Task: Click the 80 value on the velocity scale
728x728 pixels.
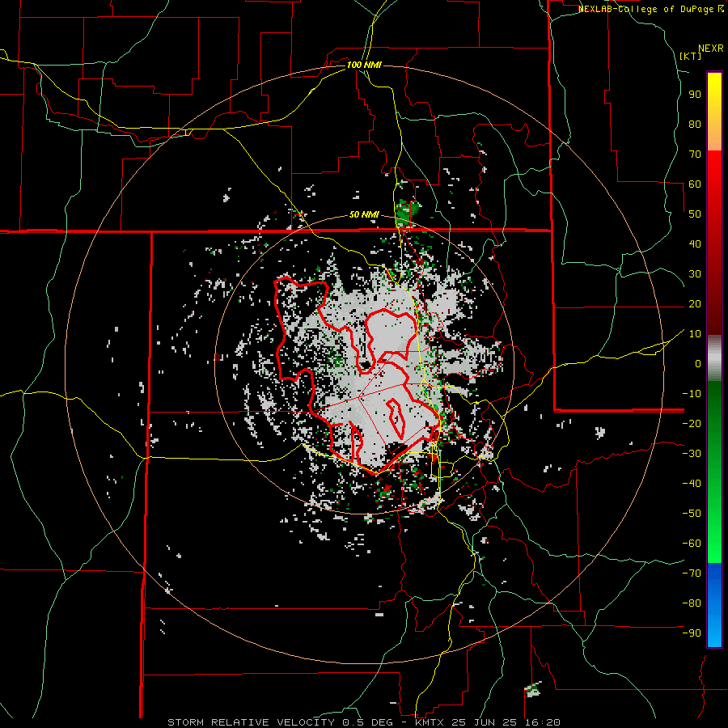Action: click(695, 125)
